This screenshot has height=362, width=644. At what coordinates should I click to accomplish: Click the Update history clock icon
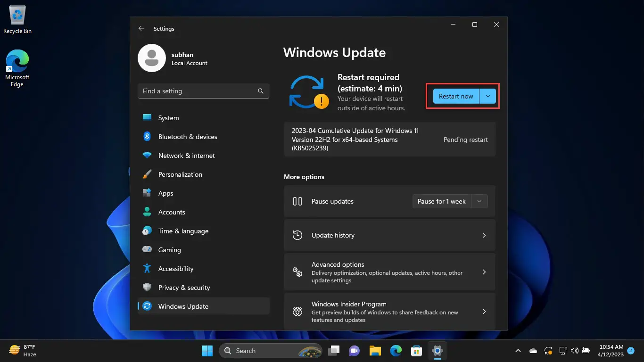tap(297, 235)
